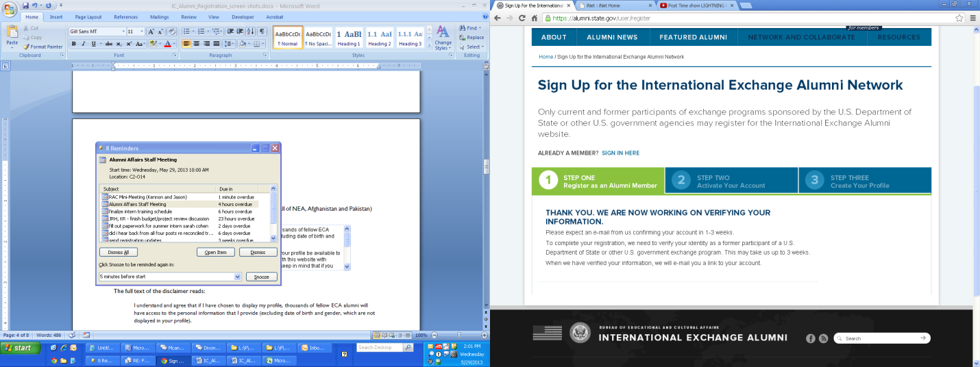Apply text highlight color
980x367 pixels.
(x=152, y=44)
